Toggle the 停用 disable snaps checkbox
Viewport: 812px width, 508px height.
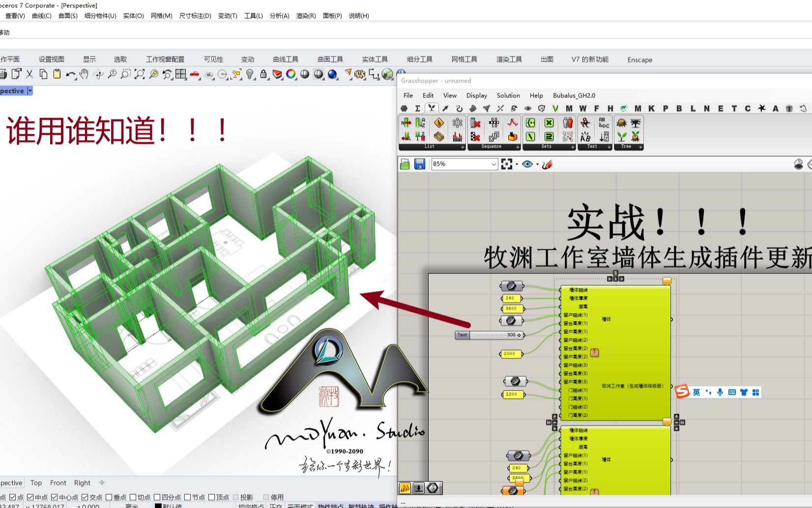[x=266, y=497]
